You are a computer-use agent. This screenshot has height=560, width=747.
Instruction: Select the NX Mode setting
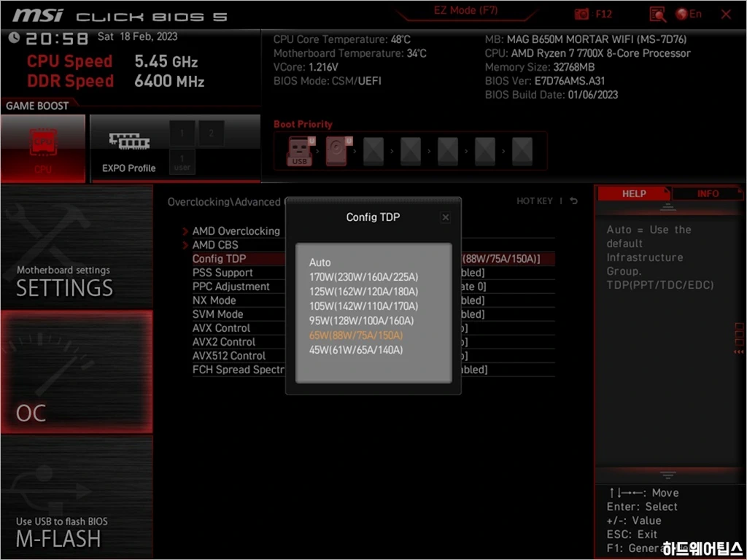pyautogui.click(x=214, y=300)
